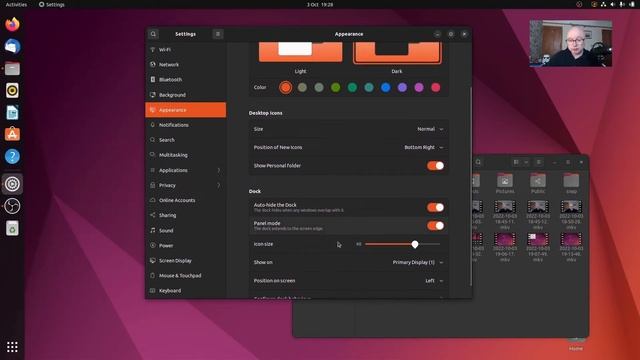This screenshot has width=640, height=360.
Task: Open the Files app in the dock
Action: pos(12,68)
